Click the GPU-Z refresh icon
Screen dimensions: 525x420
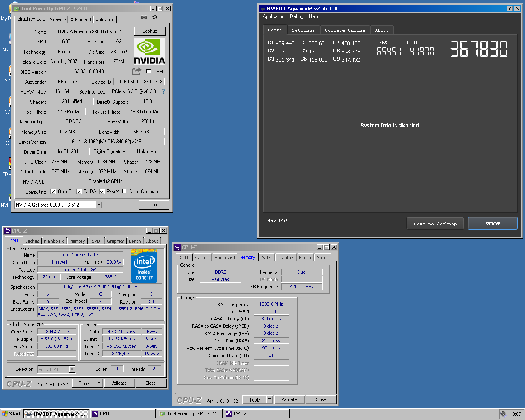(x=155, y=17)
